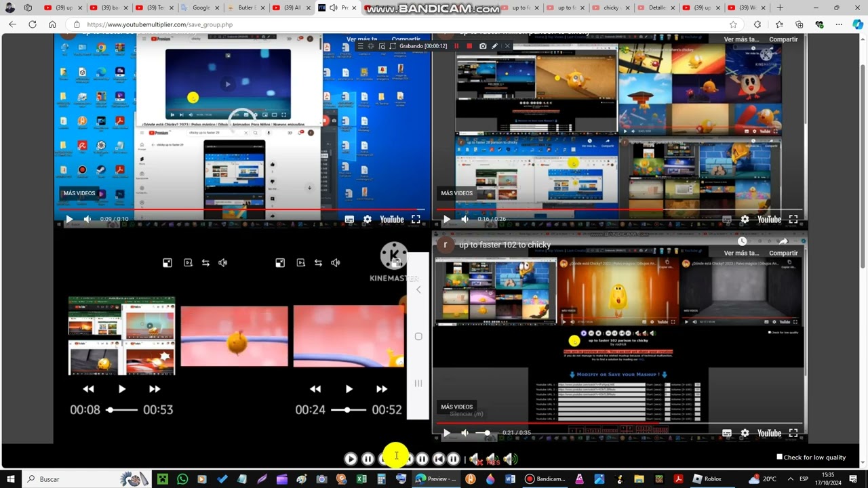
Task: Click play in the 00:08 KineMaster player
Action: coord(122,389)
